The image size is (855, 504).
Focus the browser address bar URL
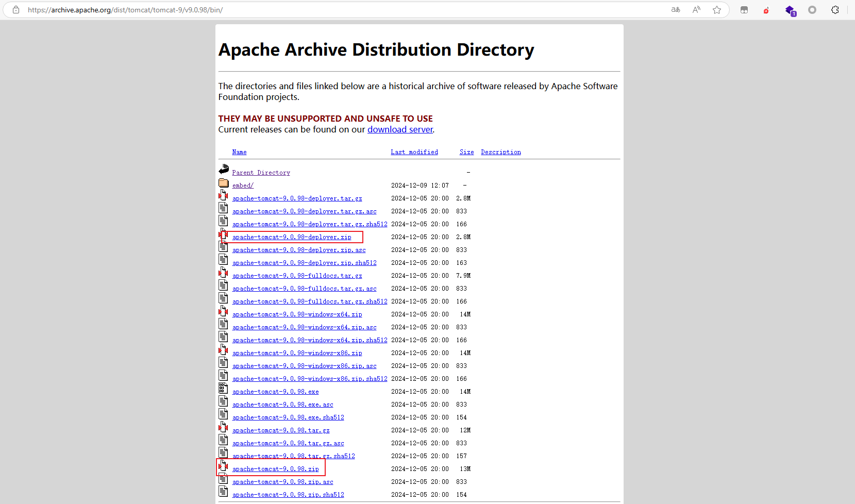125,10
